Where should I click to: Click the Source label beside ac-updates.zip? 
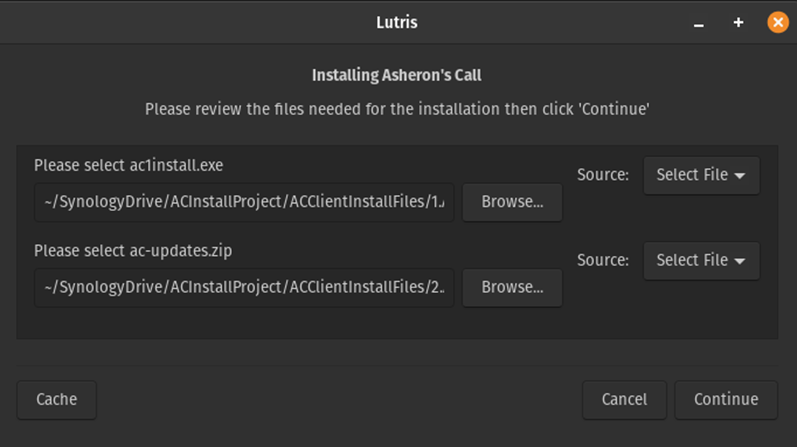click(602, 260)
